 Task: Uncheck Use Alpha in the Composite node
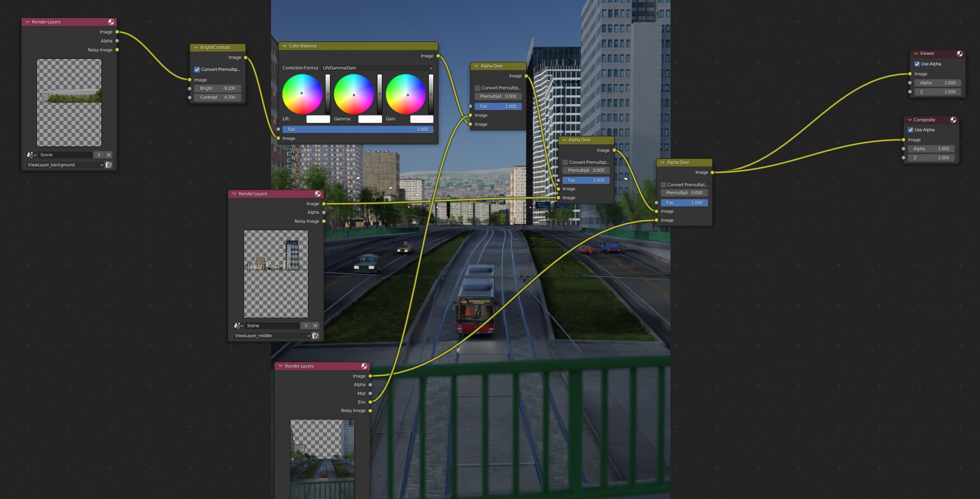911,130
